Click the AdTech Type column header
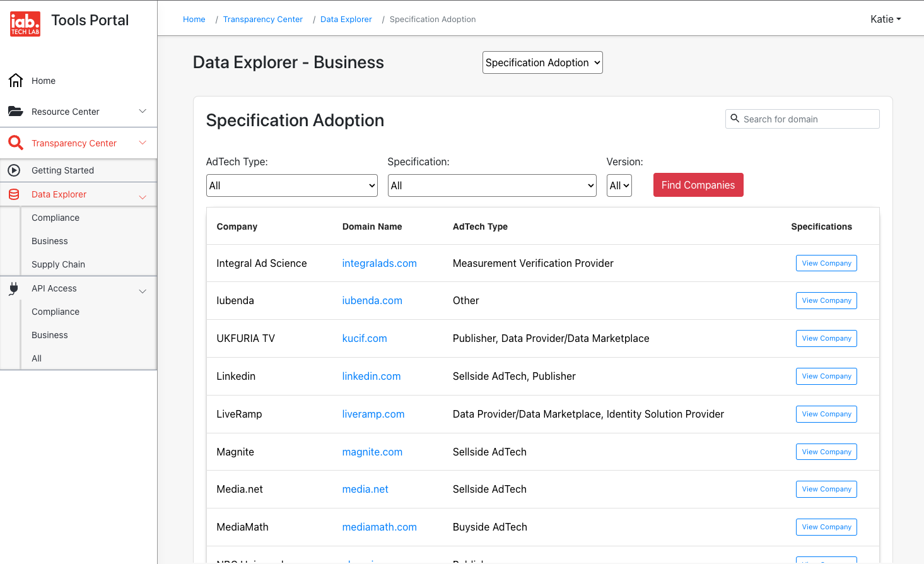Viewport: 924px width, 564px height. click(x=480, y=226)
